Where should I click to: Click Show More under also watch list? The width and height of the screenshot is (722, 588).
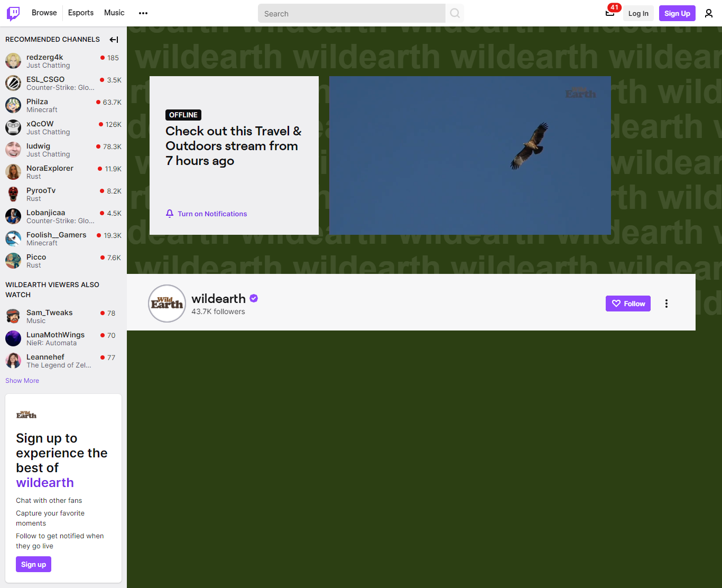point(22,381)
